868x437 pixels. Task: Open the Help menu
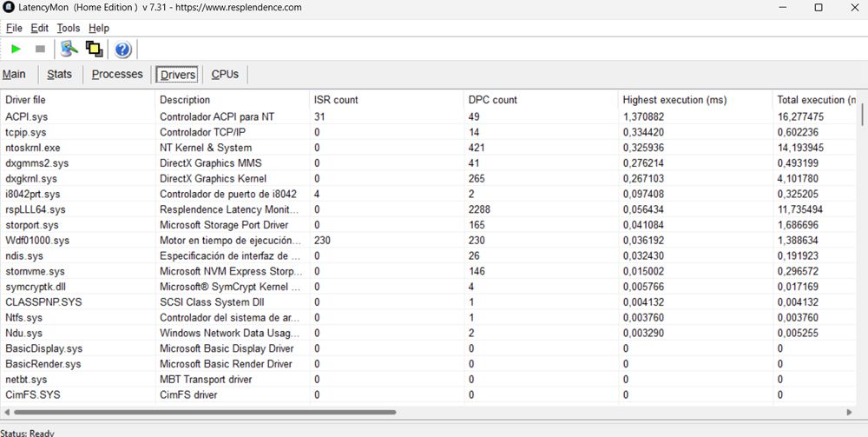point(99,28)
